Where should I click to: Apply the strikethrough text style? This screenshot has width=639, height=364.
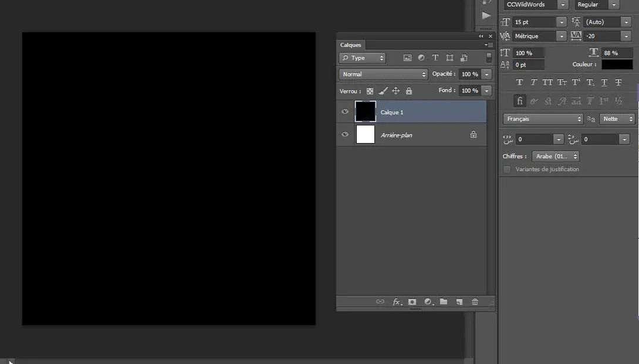[618, 82]
